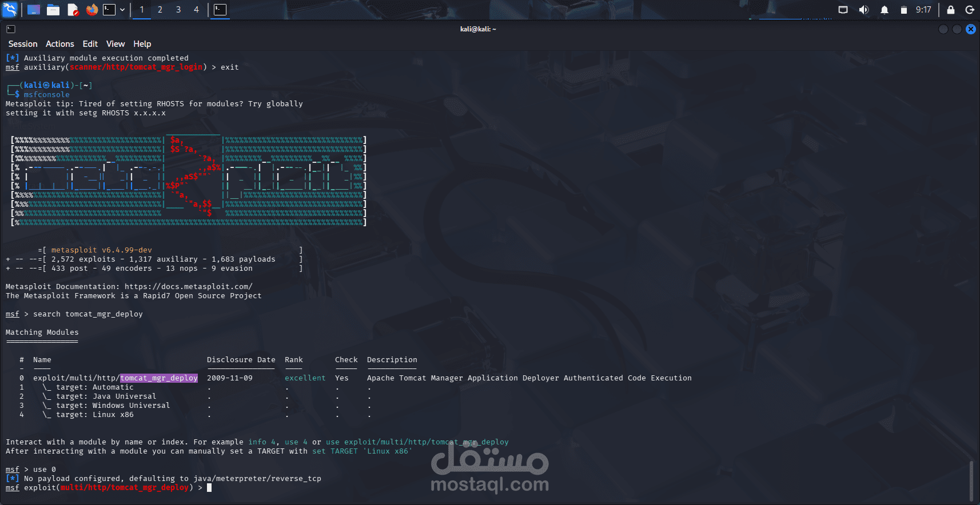Click the 'Name' column header
Screen dimensions: 980x505
(42, 360)
